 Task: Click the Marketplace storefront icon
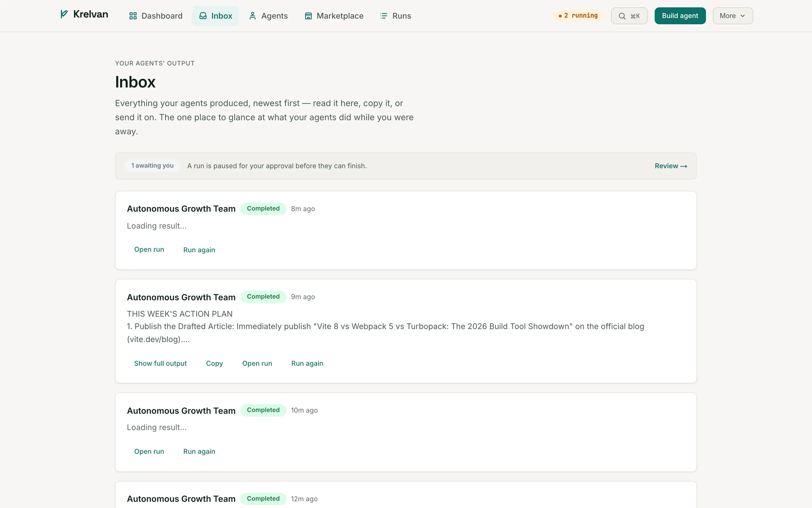[308, 16]
